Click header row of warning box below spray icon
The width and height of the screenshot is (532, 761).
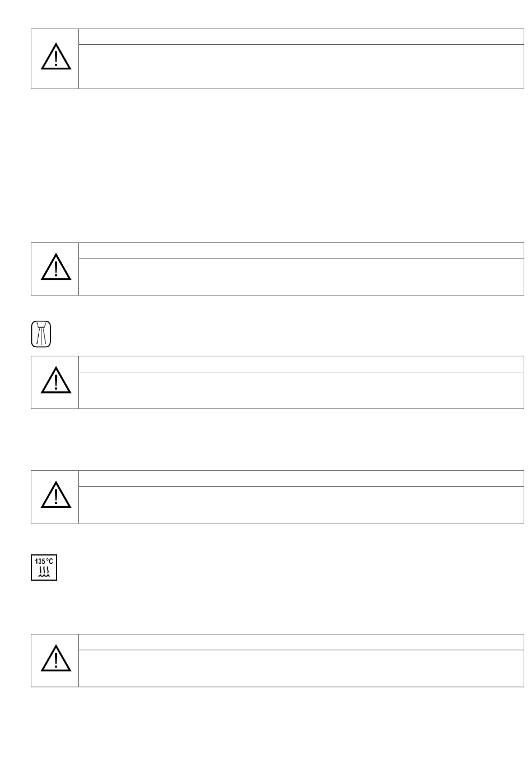301,364
